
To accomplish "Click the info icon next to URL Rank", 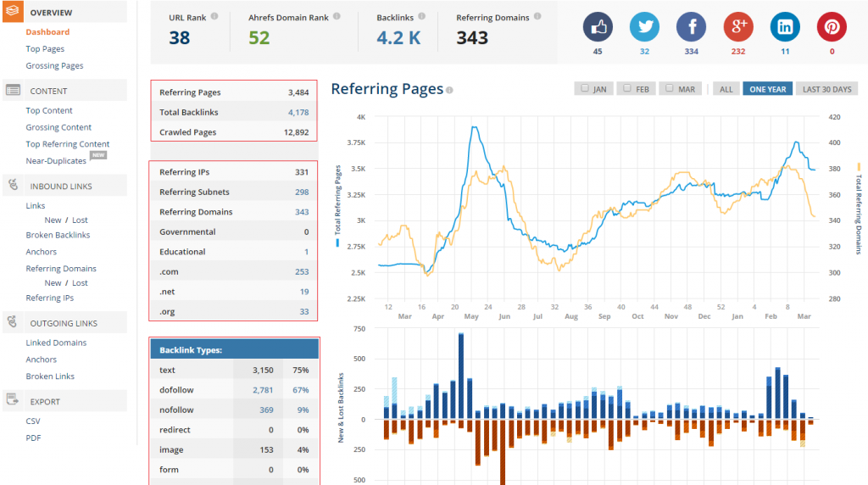I will coord(214,16).
